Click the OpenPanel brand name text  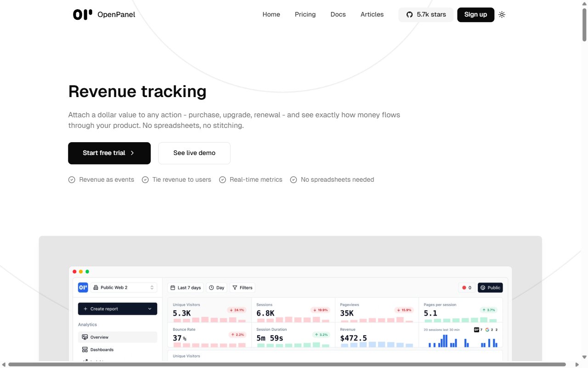click(x=116, y=14)
